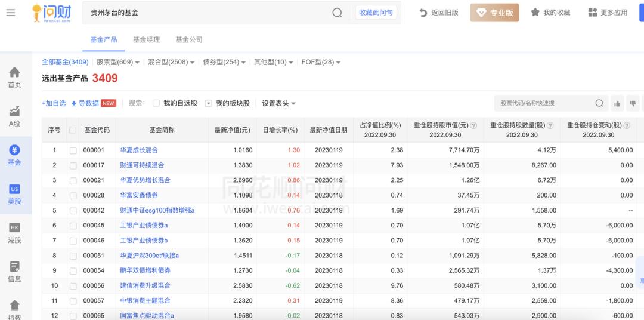Open fund link 华夏沪深300etf联接a
644x320 pixels.
(x=150, y=256)
